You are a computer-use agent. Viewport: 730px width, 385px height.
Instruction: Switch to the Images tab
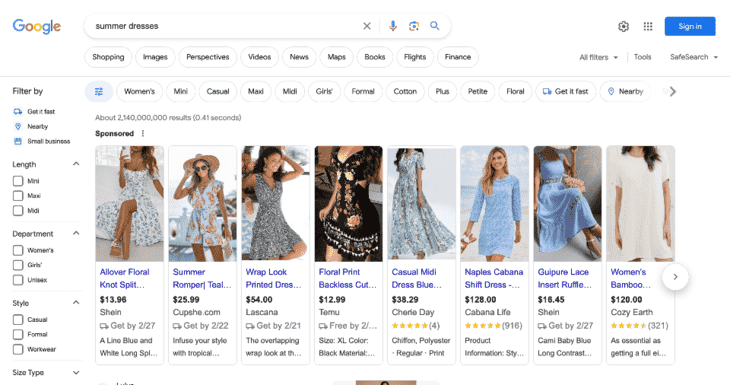point(155,57)
